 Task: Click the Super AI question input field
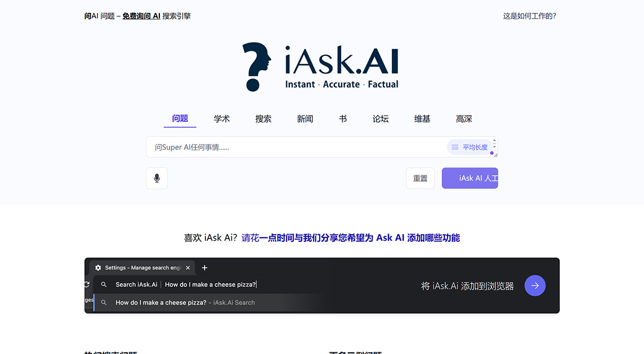295,147
